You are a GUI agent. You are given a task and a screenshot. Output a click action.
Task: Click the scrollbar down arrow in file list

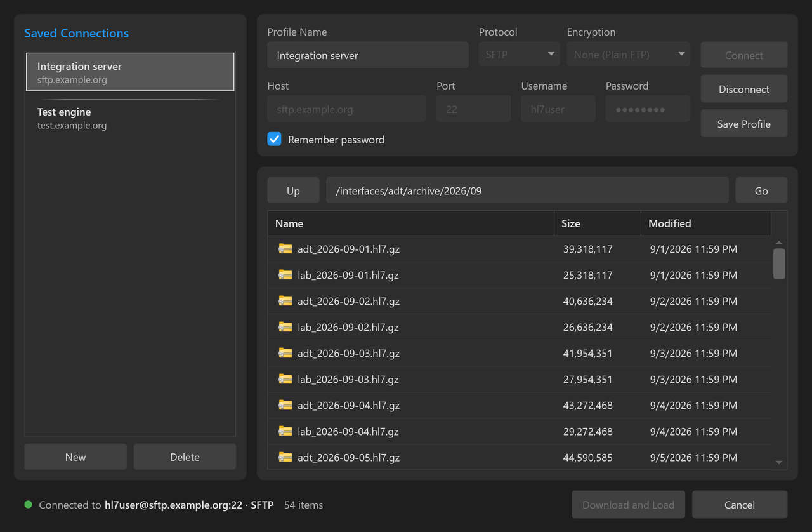[779, 463]
